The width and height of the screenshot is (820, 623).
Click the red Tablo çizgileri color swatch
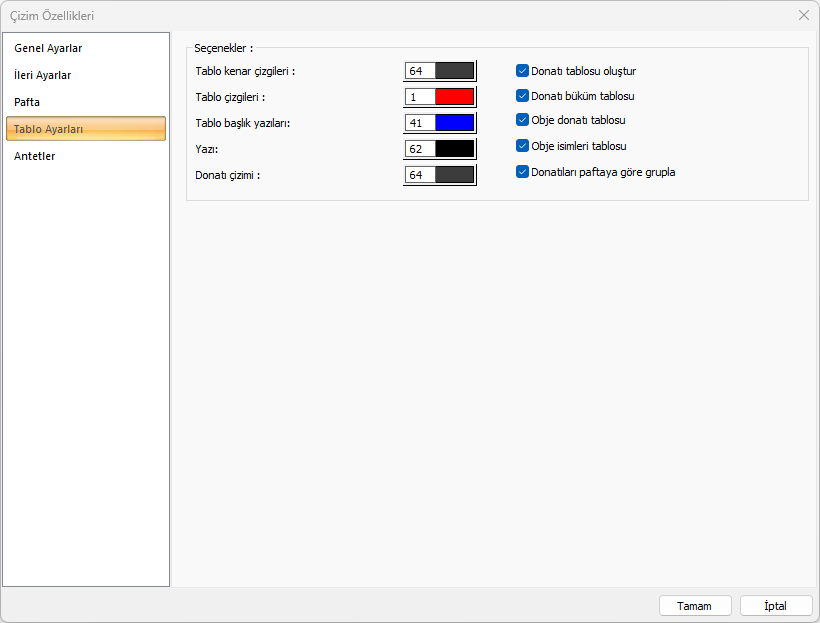pos(454,97)
